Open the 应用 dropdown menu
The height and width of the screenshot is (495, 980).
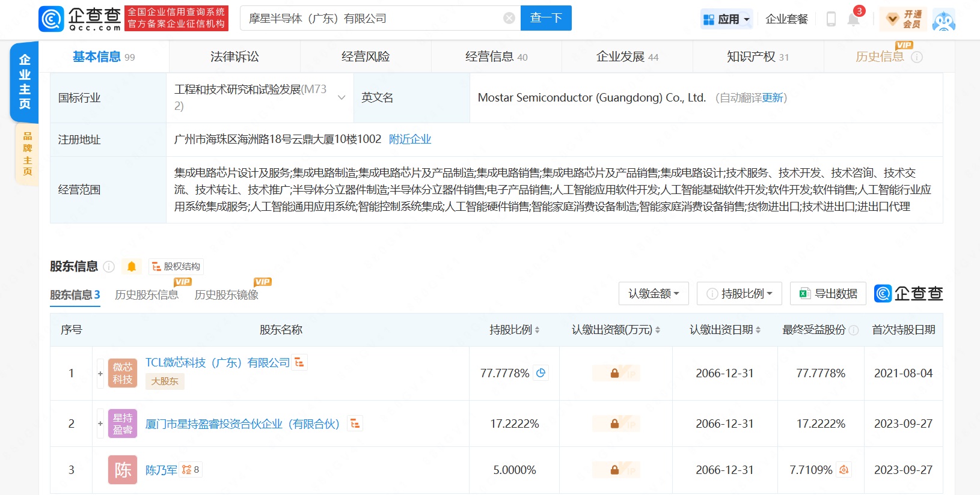727,19
